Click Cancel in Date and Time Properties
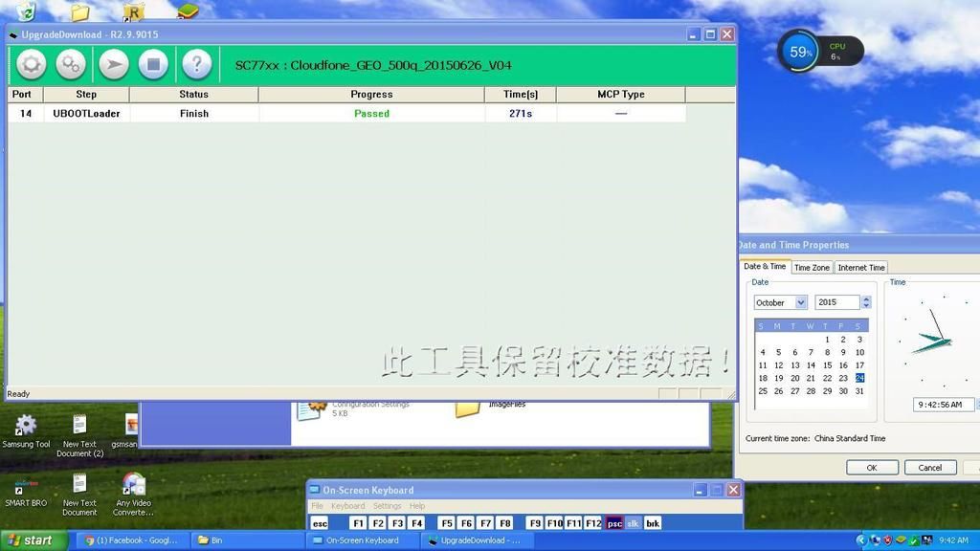980x551 pixels. (x=929, y=468)
